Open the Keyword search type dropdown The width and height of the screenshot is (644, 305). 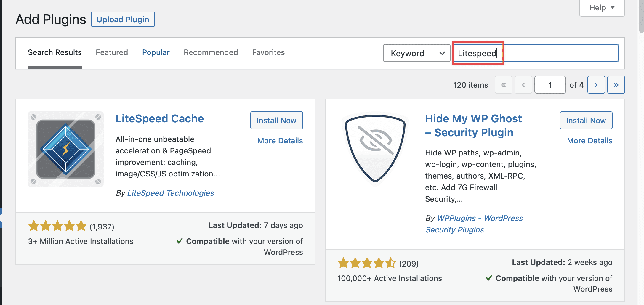[x=416, y=53]
